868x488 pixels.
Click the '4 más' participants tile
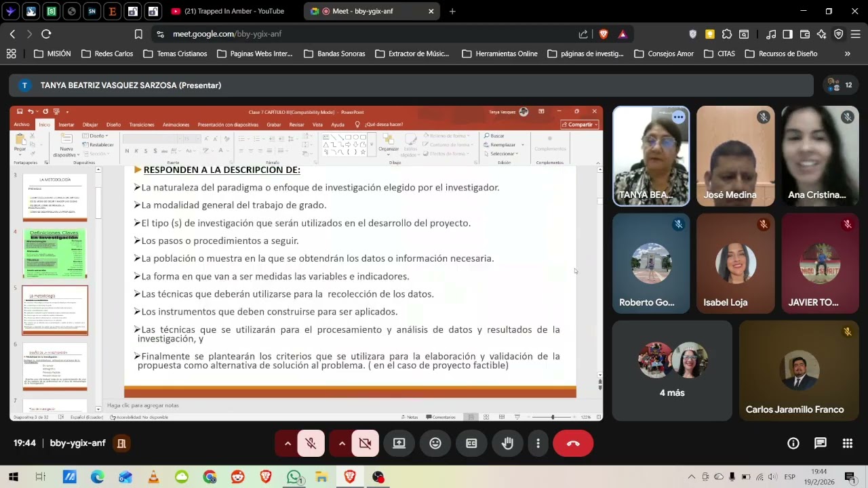(x=672, y=371)
